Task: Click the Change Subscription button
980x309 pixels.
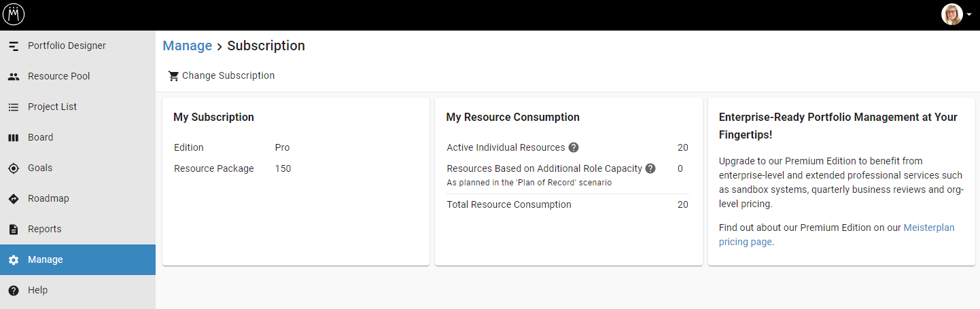Action: [222, 76]
